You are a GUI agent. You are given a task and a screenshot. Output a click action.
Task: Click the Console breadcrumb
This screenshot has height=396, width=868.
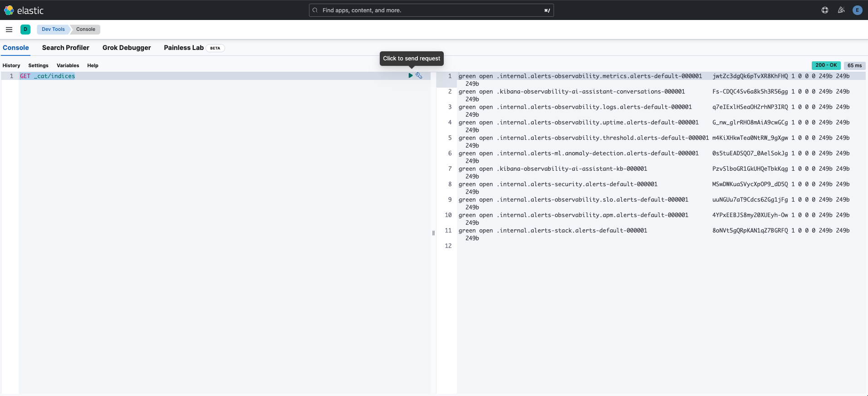[86, 30]
